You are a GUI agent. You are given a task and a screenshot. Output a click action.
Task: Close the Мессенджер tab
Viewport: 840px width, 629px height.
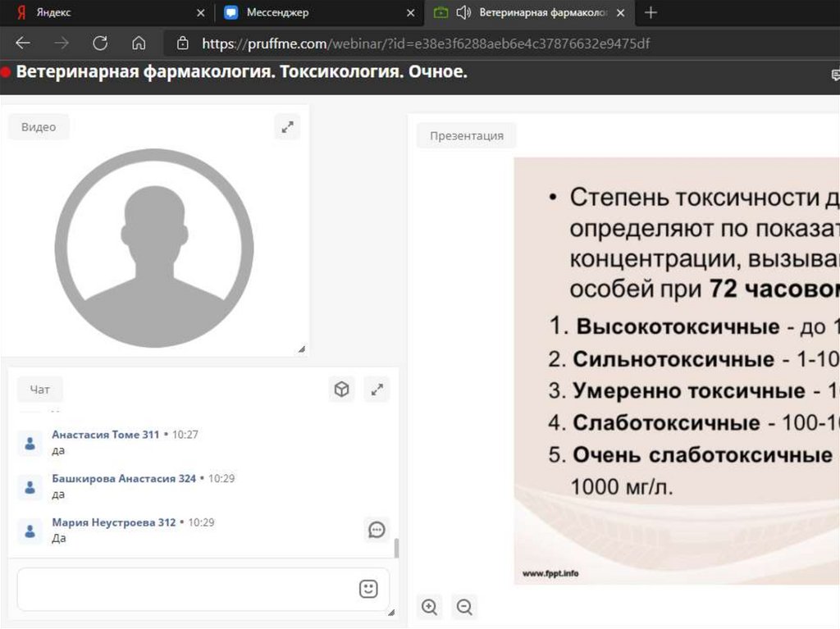click(411, 13)
